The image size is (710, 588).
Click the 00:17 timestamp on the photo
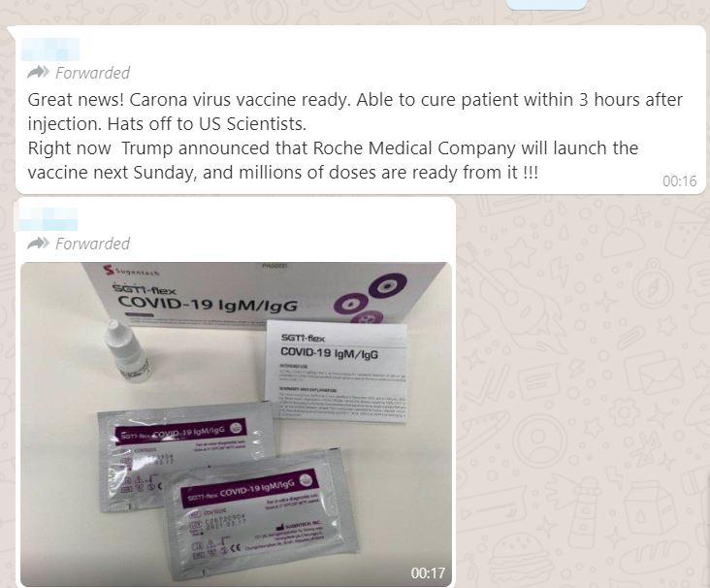pyautogui.click(x=428, y=573)
